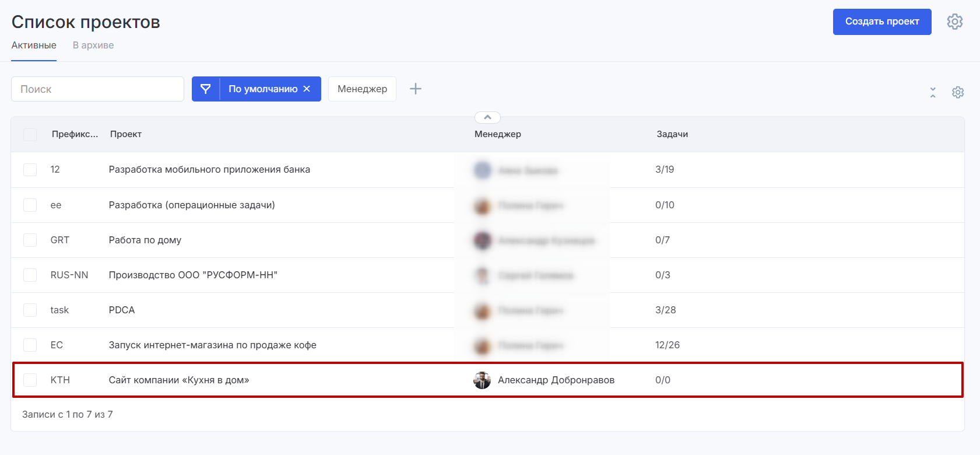
Task: Click blurred manager avatar in task PDCA row
Action: coord(482,310)
